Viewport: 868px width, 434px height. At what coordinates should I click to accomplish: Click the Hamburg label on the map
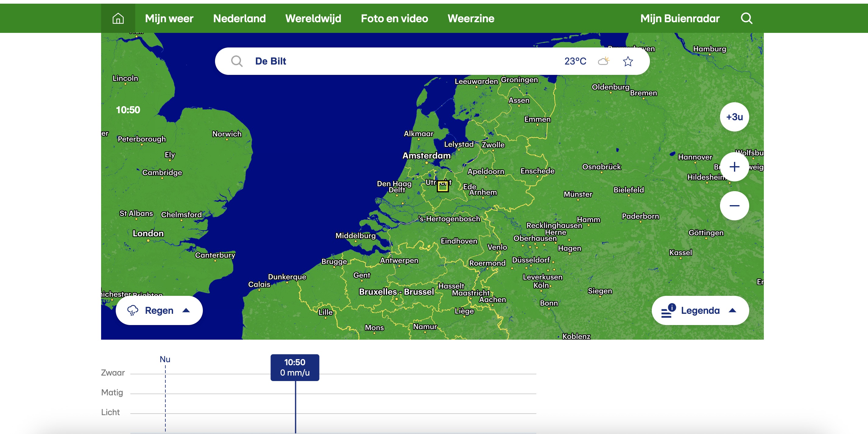click(x=709, y=49)
